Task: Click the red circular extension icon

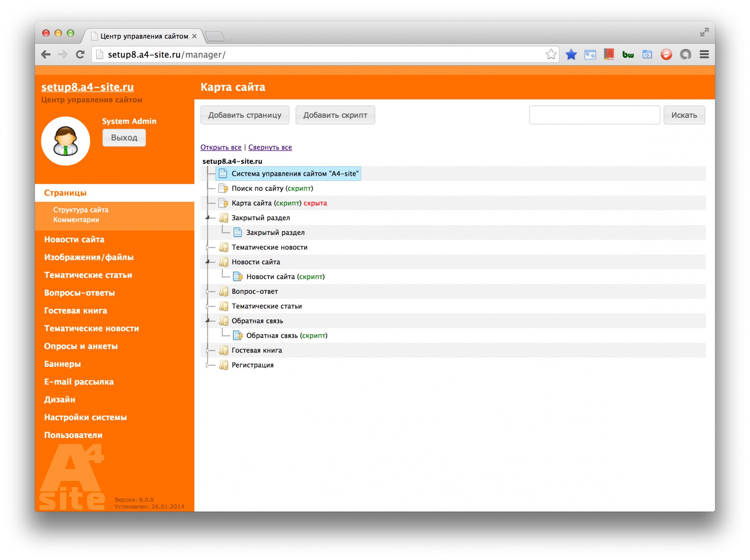Action: tap(666, 54)
